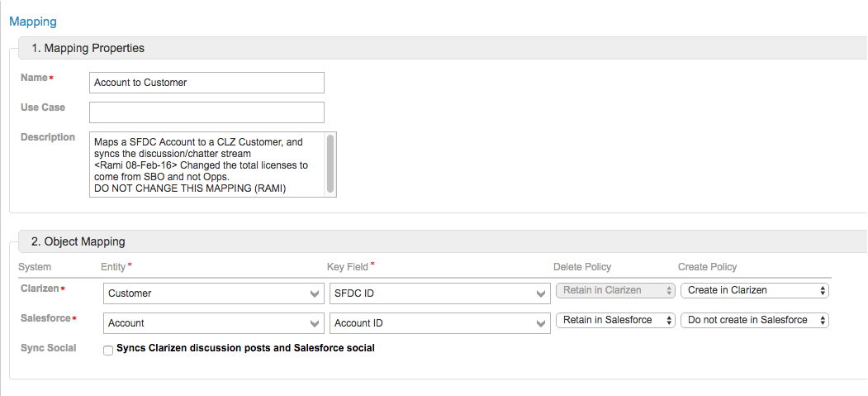868x396 pixels.
Task: Click the Description text area scrollbar
Action: (x=330, y=164)
